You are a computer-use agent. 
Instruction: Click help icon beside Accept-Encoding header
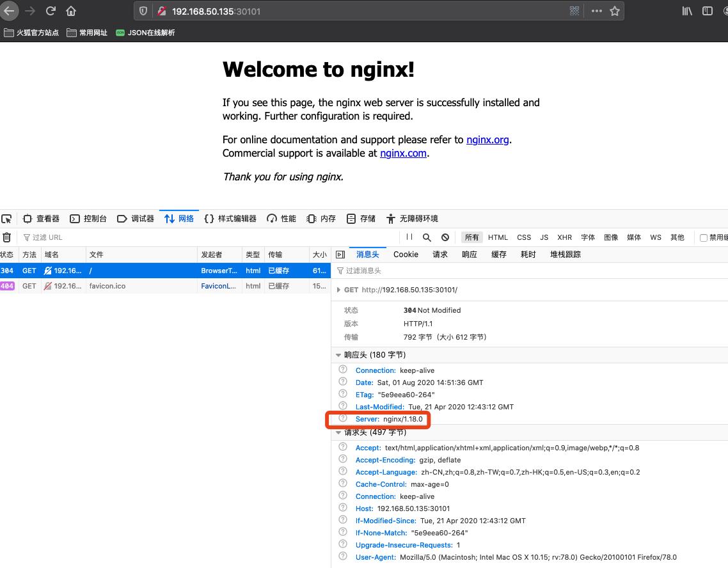[x=343, y=459]
